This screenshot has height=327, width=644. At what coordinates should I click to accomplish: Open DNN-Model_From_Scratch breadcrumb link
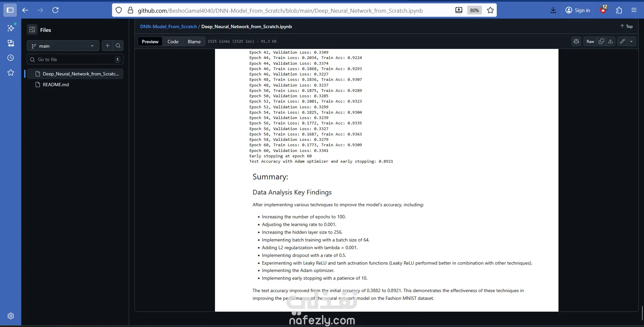click(168, 26)
